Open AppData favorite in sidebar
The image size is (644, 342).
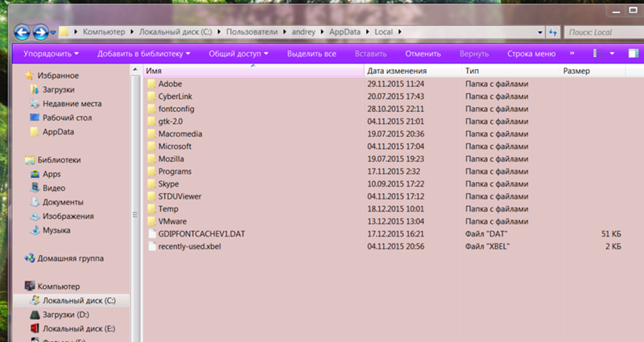58,132
